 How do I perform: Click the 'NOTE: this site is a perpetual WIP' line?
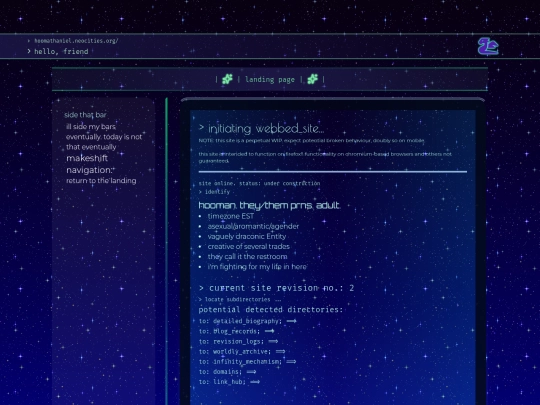tap(312, 141)
